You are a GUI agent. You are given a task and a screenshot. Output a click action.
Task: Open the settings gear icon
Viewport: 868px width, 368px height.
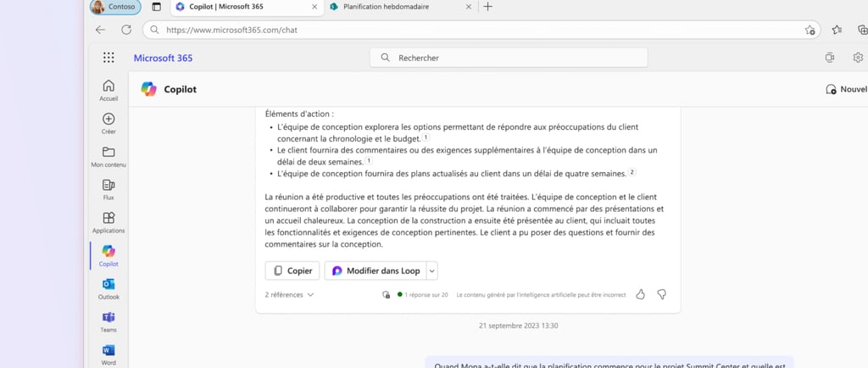pyautogui.click(x=858, y=58)
